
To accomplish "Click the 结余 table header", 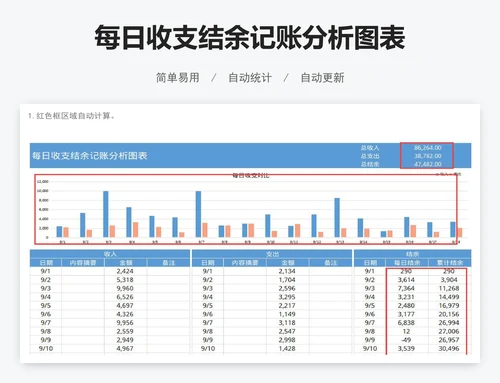I will (413, 254).
